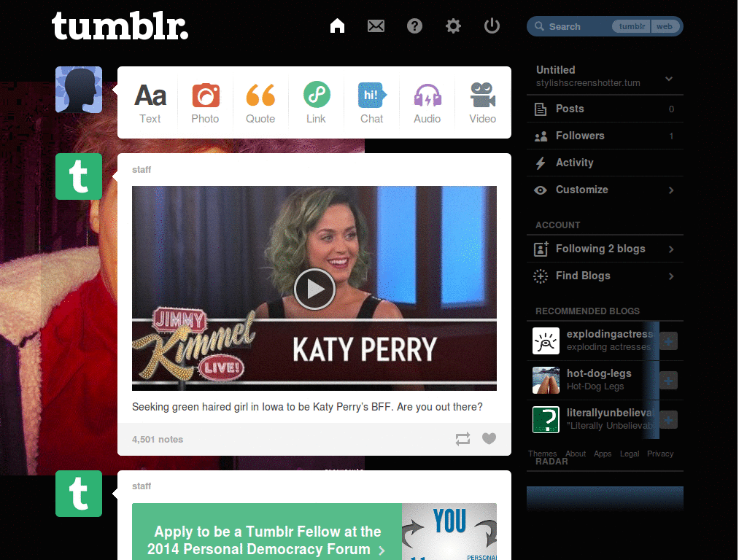Go to the dashboard home icon
The image size is (747, 560).
[337, 26]
